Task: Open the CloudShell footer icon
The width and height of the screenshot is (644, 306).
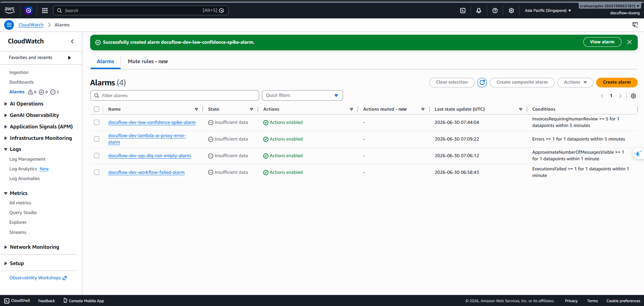Action: [7, 301]
